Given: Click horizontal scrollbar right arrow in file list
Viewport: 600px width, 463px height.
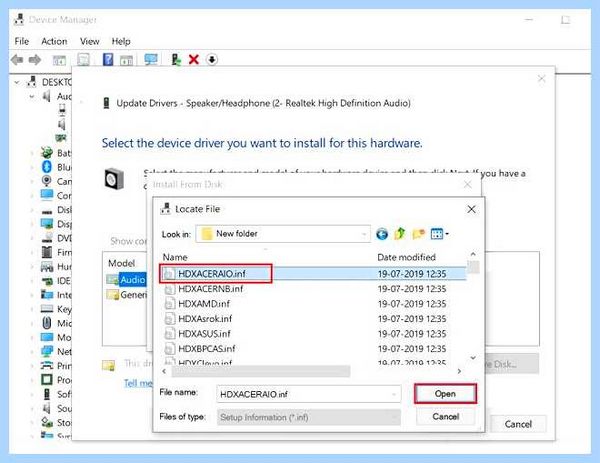Looking at the screenshot, I should tap(459, 371).
